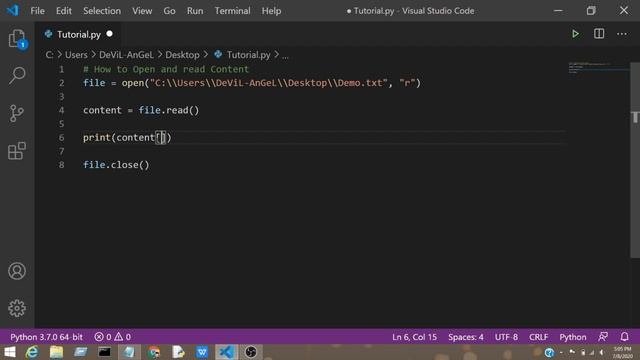Open the notifications bell in the status bar
640x360 pixels.
tap(624, 337)
